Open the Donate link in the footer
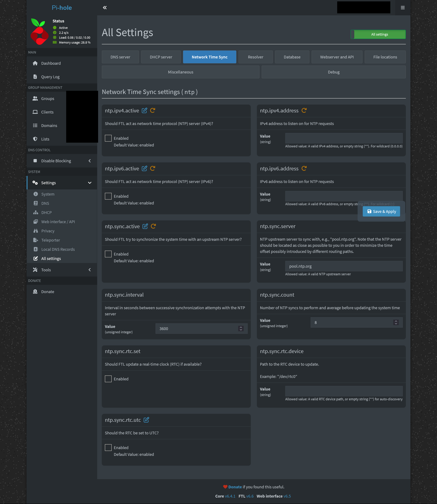437x504 pixels. click(235, 487)
